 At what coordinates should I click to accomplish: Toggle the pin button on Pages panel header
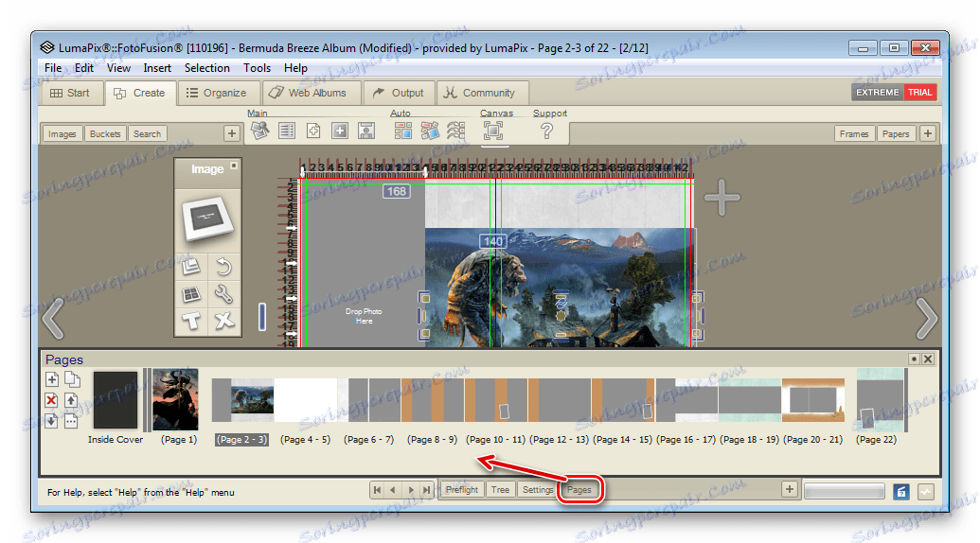[x=914, y=359]
